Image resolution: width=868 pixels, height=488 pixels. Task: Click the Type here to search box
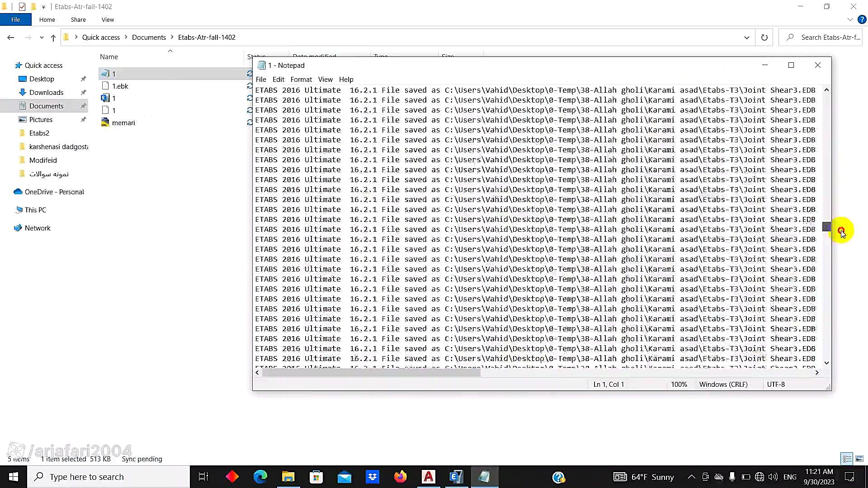(x=108, y=477)
